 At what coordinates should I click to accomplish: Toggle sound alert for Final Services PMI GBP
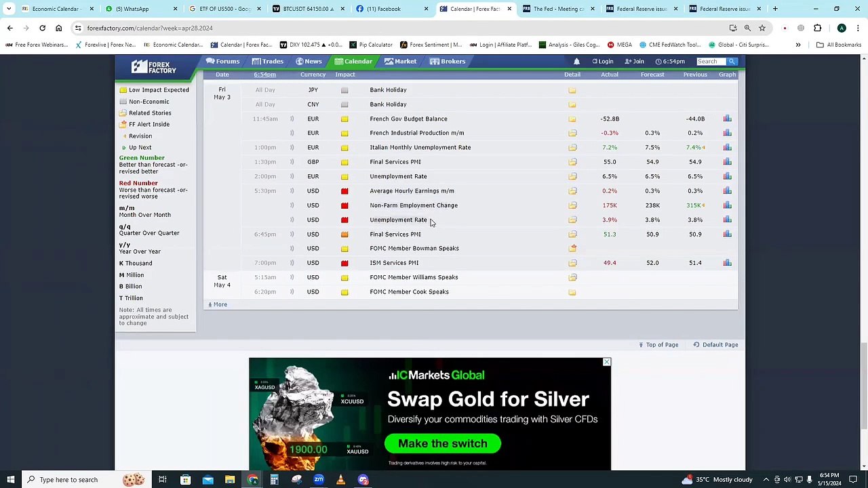point(292,162)
